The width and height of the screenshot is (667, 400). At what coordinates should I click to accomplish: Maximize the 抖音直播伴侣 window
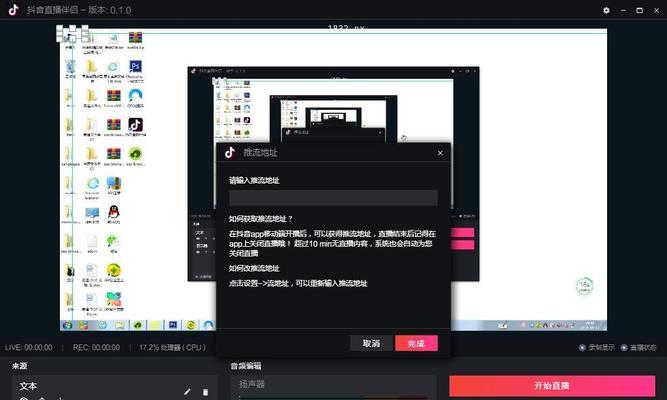[639, 10]
